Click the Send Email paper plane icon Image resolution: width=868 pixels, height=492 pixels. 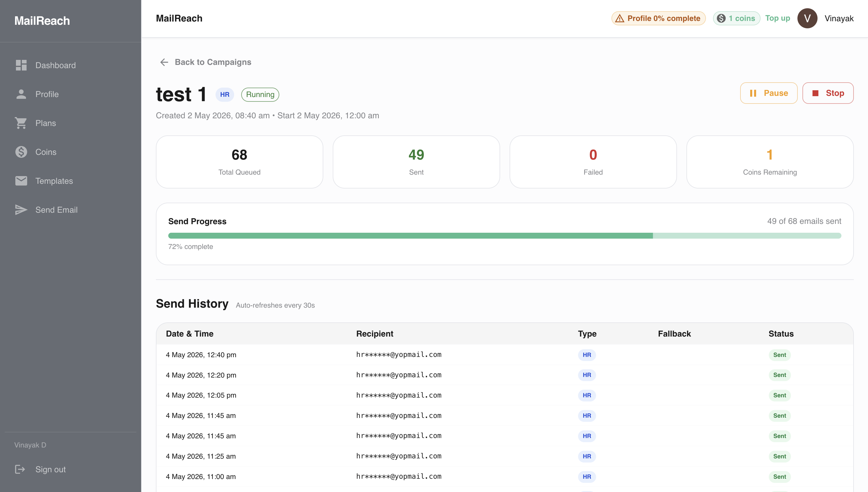(x=21, y=210)
